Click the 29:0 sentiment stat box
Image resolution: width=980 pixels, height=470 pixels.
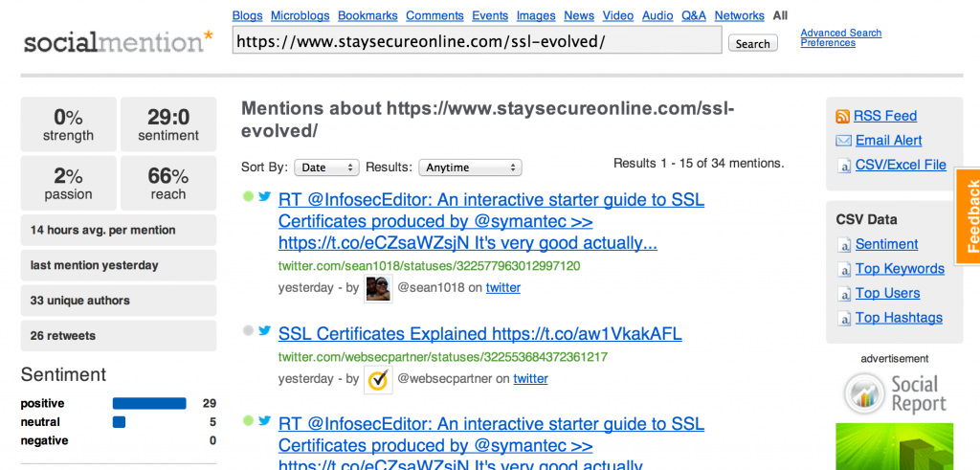[168, 124]
